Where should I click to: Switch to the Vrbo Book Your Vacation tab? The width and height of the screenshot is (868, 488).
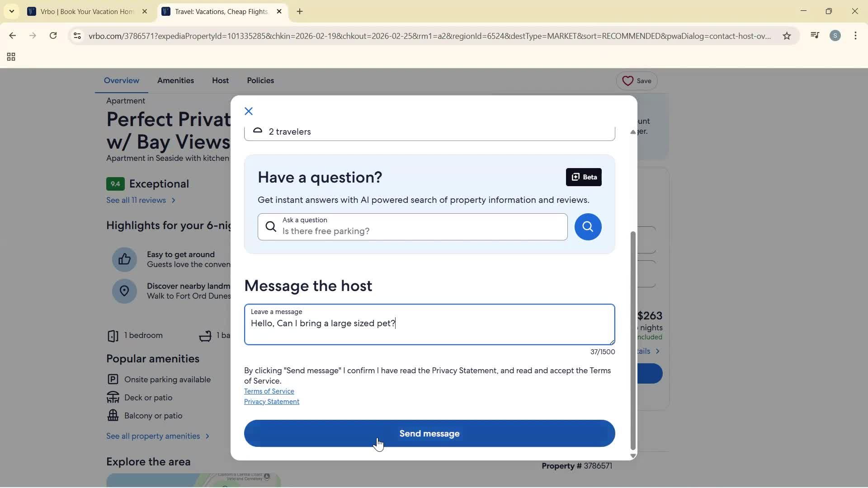pos(86,12)
